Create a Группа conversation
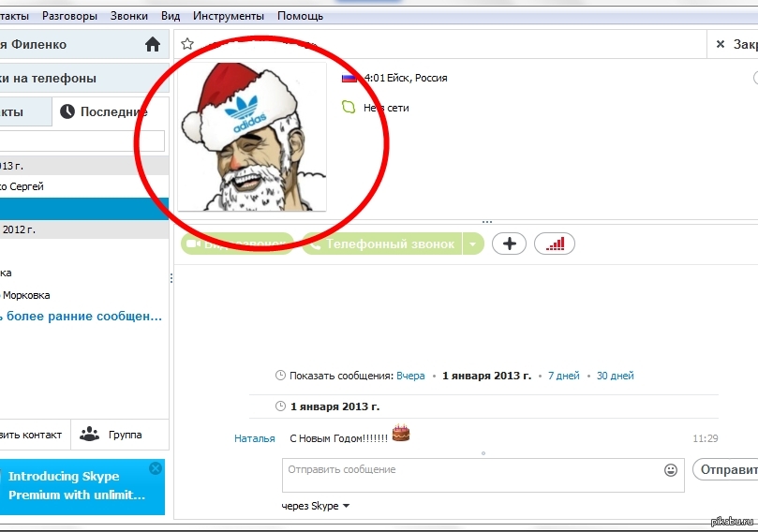The image size is (758, 532). (x=120, y=435)
